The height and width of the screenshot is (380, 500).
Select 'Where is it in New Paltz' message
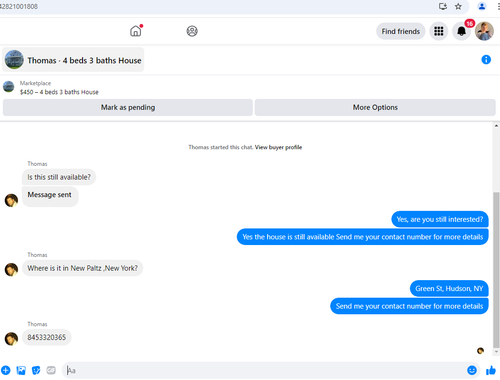[x=82, y=268]
